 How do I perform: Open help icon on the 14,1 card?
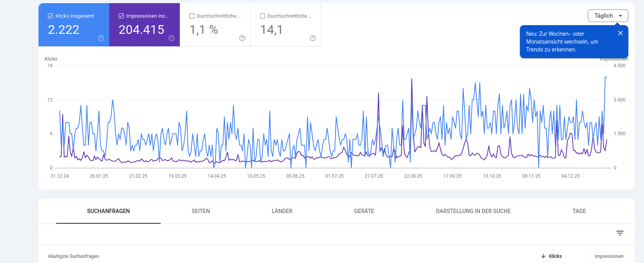point(313,38)
